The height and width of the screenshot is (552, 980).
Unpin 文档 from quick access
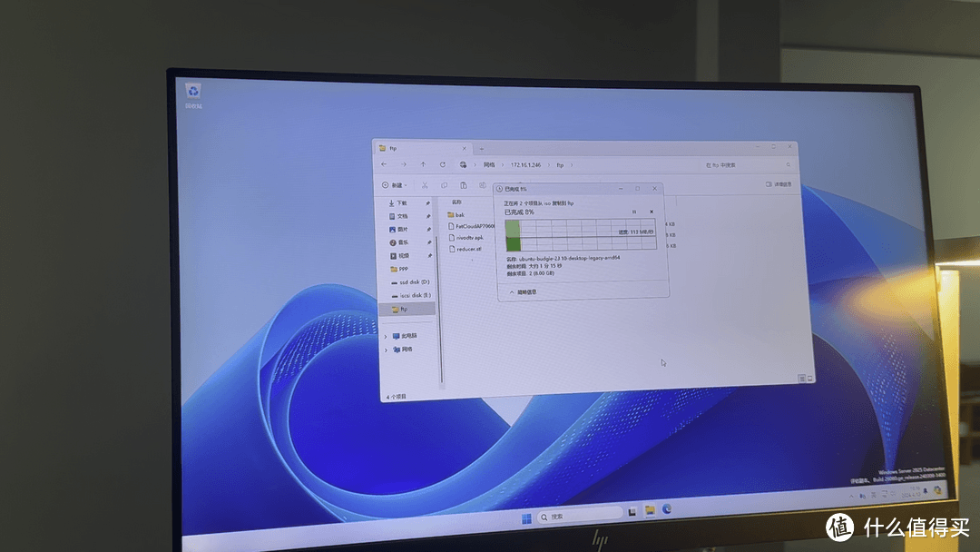pyautogui.click(x=428, y=216)
